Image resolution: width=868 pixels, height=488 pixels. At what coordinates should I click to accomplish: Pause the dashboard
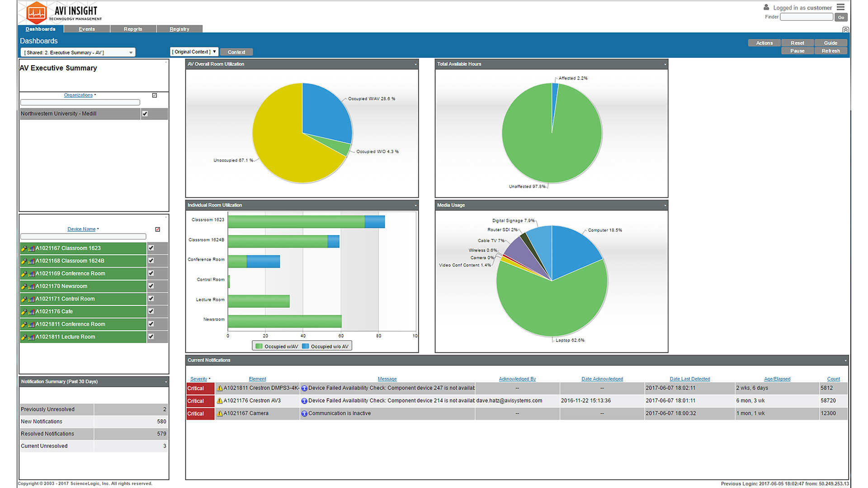click(x=797, y=51)
